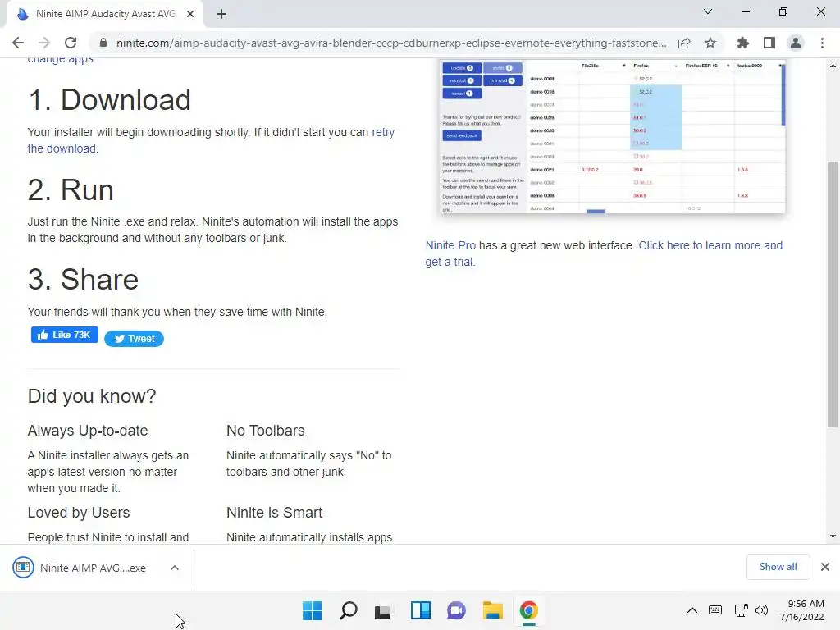
Task: Go back to the previous page
Action: point(18,43)
